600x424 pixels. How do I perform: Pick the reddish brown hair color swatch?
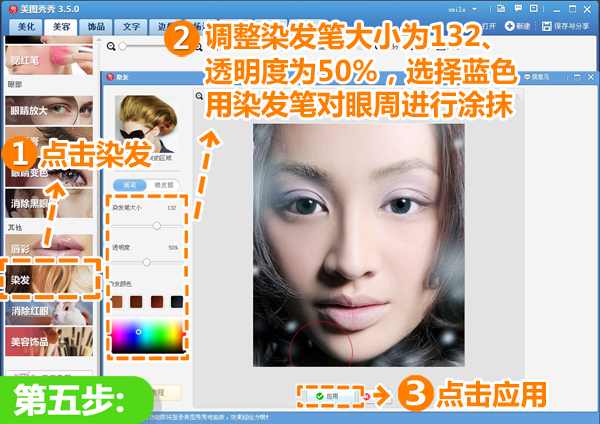tap(157, 302)
